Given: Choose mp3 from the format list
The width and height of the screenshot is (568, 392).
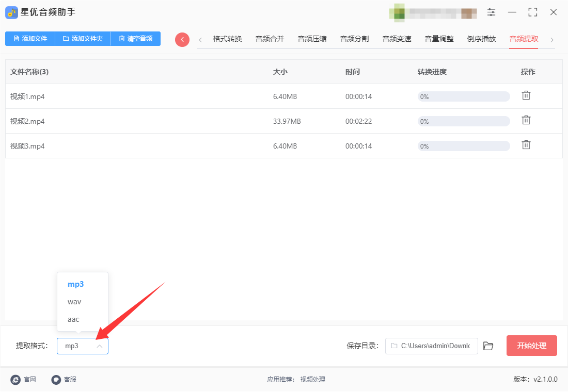Looking at the screenshot, I should [83, 284].
